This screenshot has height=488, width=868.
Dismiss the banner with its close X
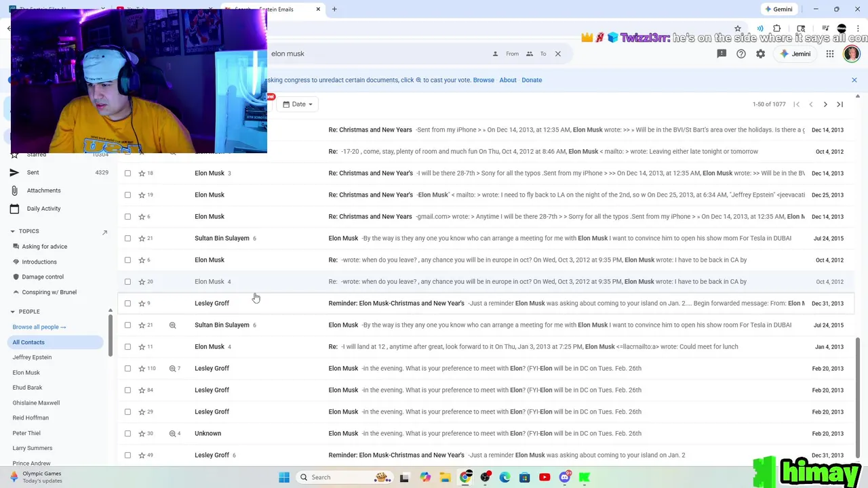point(854,80)
